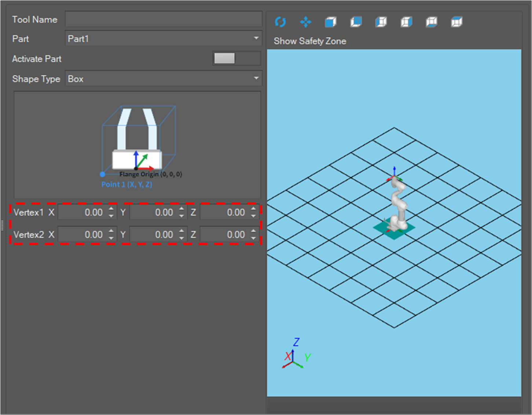Click the Tool Name input field
Screen dimensions: 532x415
click(164, 19)
